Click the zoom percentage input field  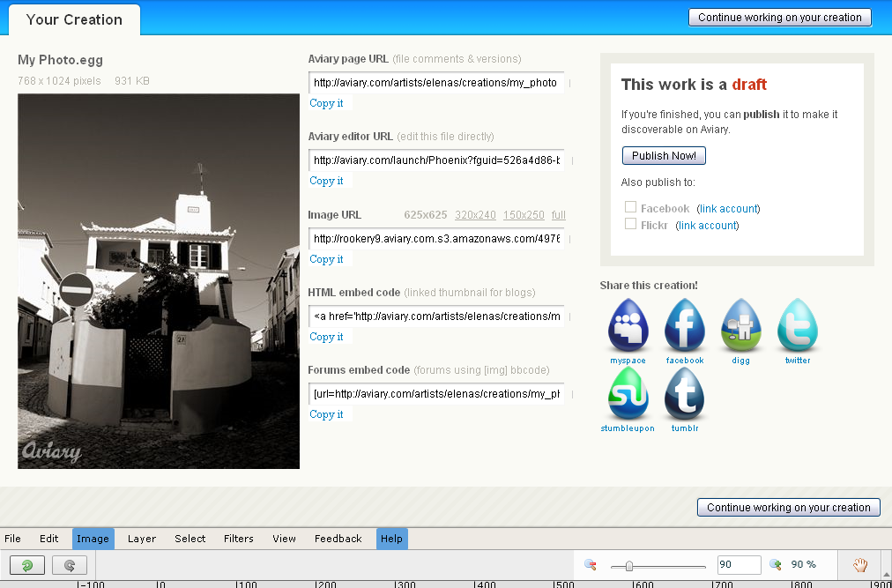pyautogui.click(x=739, y=565)
